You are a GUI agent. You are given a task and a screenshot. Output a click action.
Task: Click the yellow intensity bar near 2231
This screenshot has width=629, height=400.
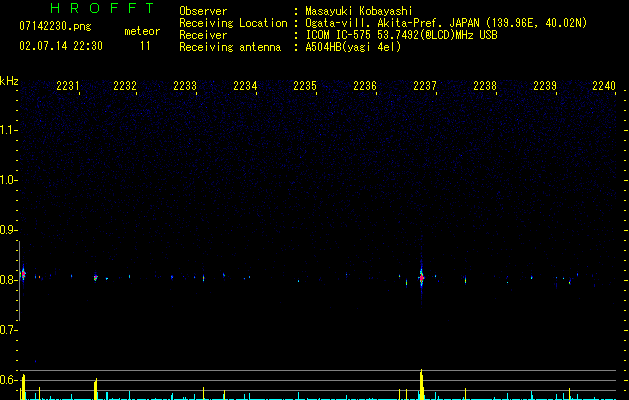[95, 389]
